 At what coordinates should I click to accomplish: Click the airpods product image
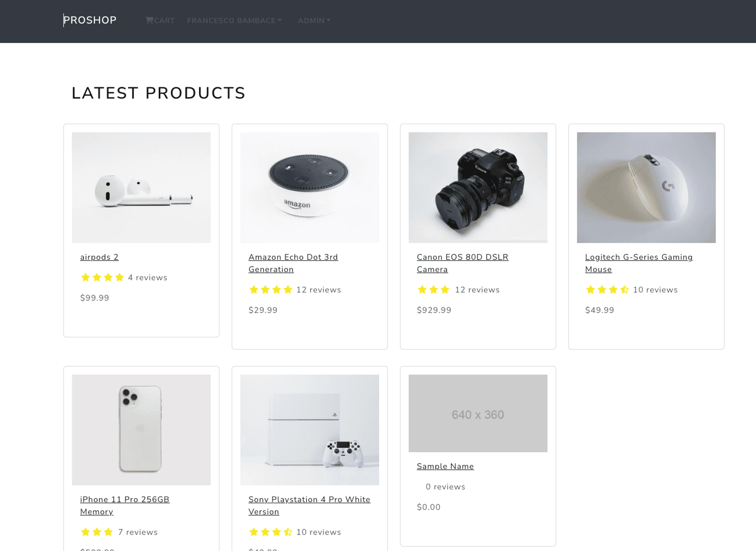[x=141, y=187]
